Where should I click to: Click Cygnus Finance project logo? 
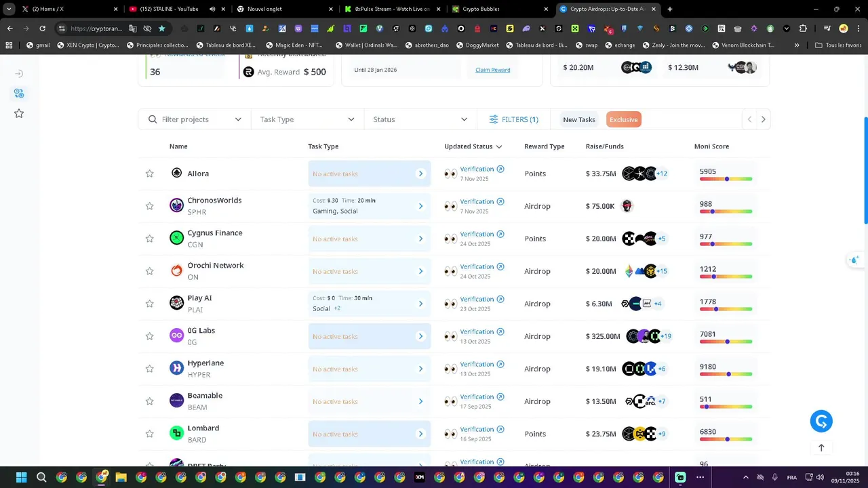coord(177,238)
